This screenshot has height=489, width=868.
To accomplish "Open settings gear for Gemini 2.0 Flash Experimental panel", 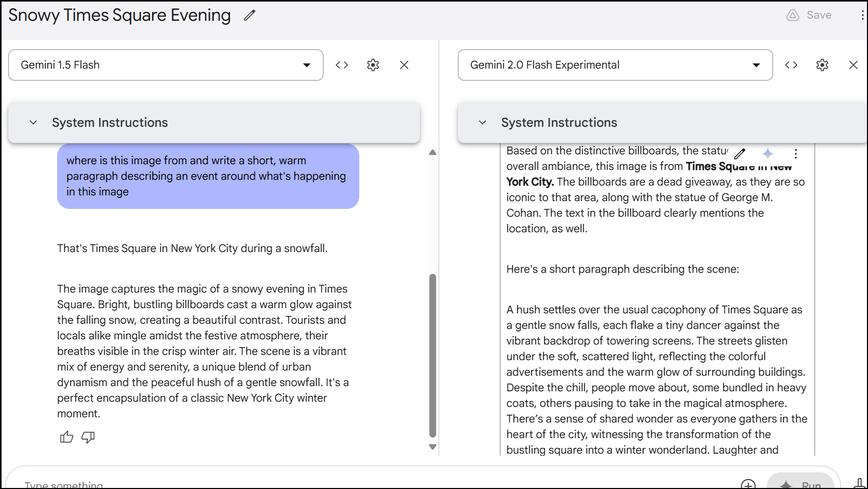I will [x=822, y=65].
